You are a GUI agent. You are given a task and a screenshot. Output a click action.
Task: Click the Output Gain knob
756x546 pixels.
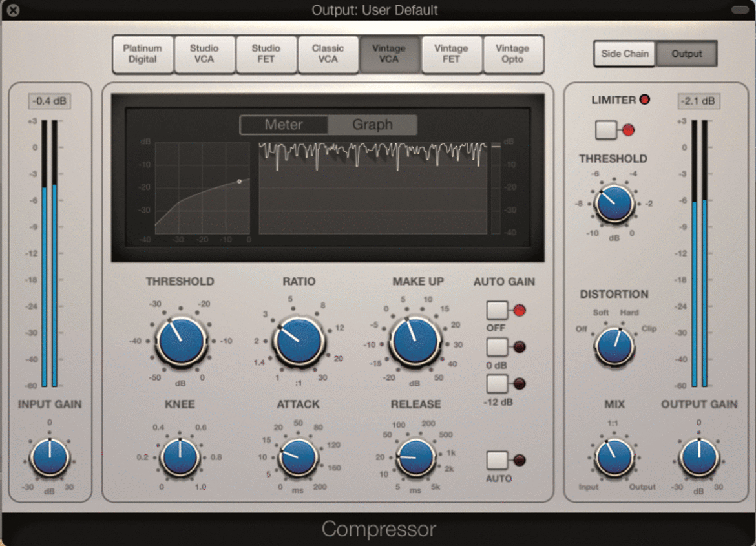pos(699,457)
